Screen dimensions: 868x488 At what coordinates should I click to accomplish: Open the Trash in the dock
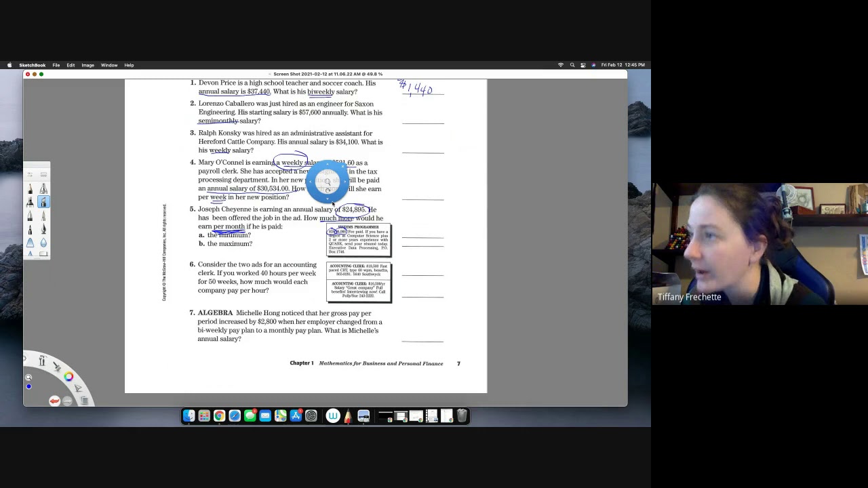[462, 415]
